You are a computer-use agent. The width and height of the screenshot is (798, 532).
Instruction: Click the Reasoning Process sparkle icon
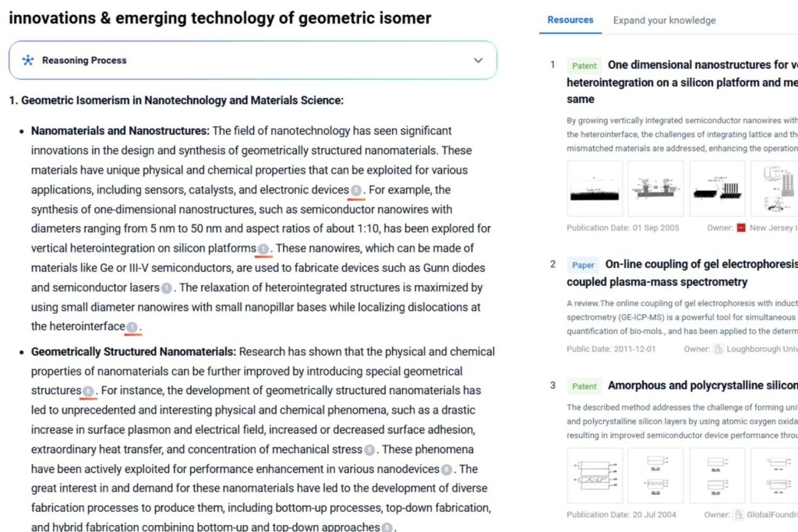coord(28,60)
